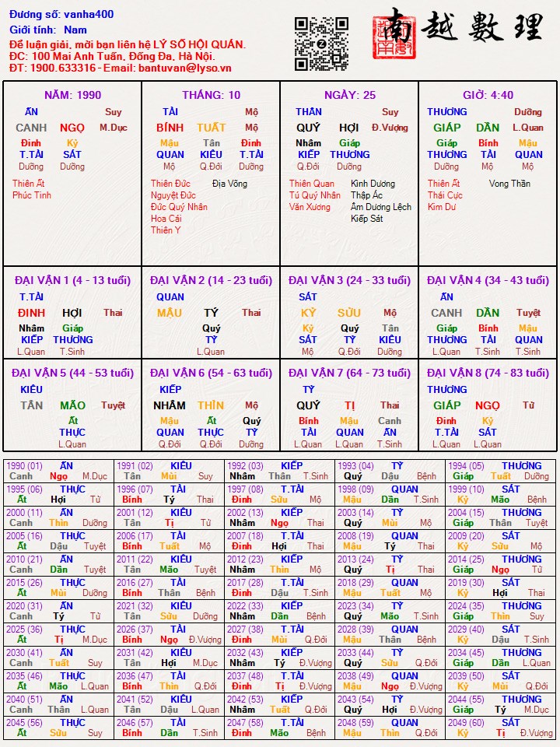This screenshot has height=747, width=560.
Task: Click the year cell '2017 (28)'
Action: point(279,588)
